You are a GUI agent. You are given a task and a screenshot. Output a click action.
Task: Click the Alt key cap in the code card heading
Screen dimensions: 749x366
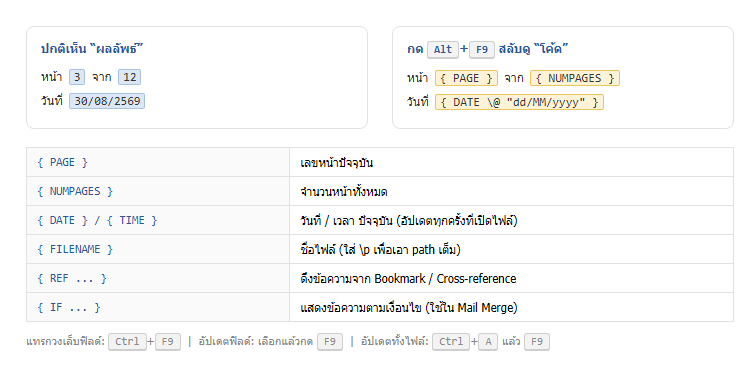click(x=443, y=50)
